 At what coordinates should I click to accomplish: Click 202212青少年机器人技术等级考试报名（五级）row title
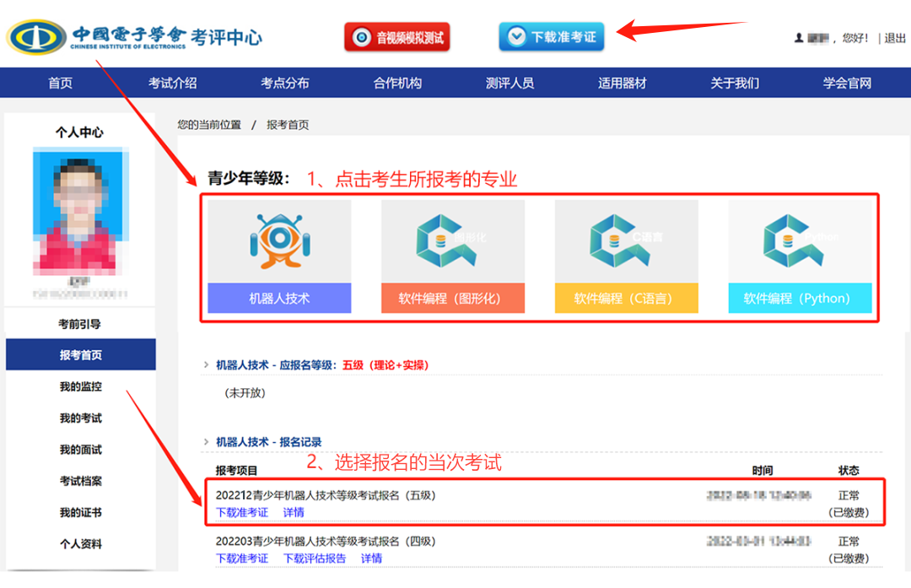point(326,495)
